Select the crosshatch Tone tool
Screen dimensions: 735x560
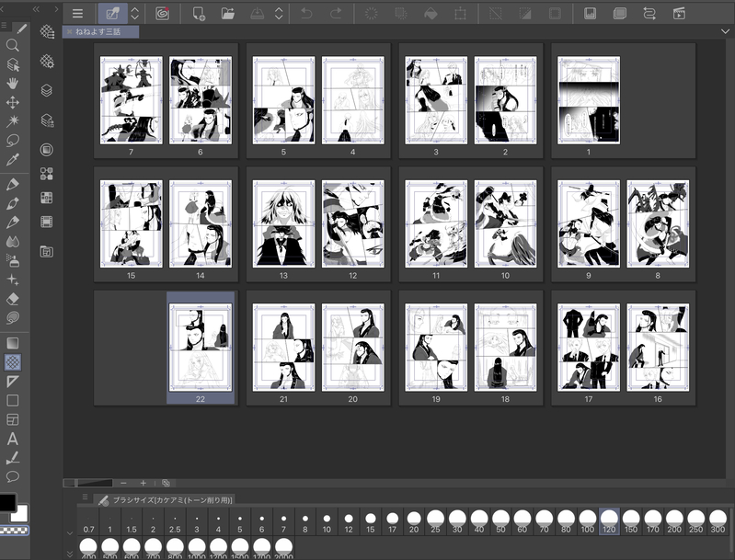pos(13,361)
